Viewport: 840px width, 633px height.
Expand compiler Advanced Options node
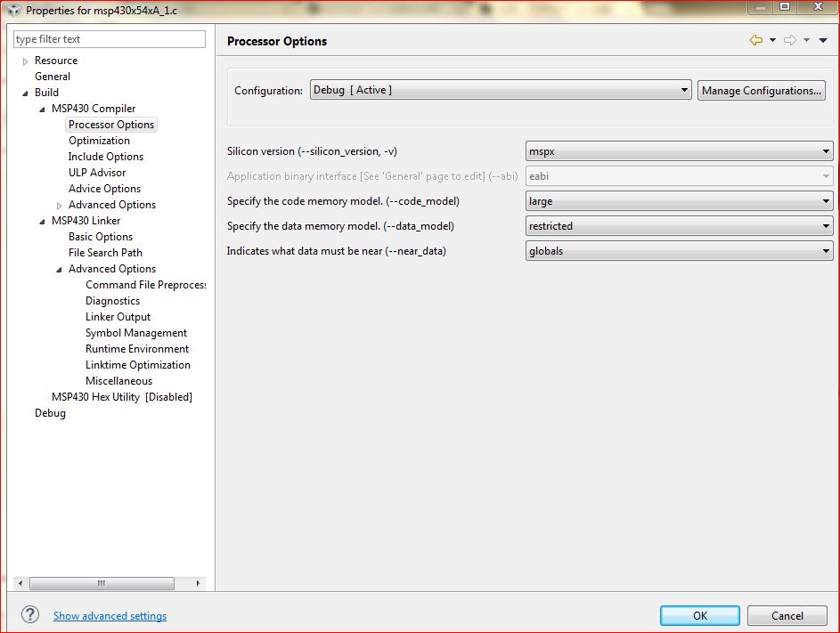tap(59, 205)
